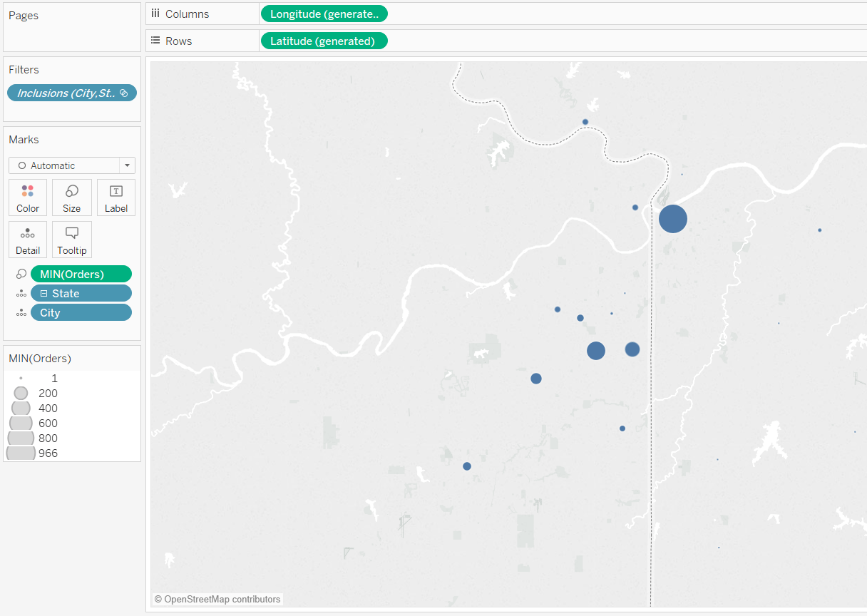Click the MIN(Orders) green pill on the Marks card
The width and height of the screenshot is (867, 616).
pos(81,273)
